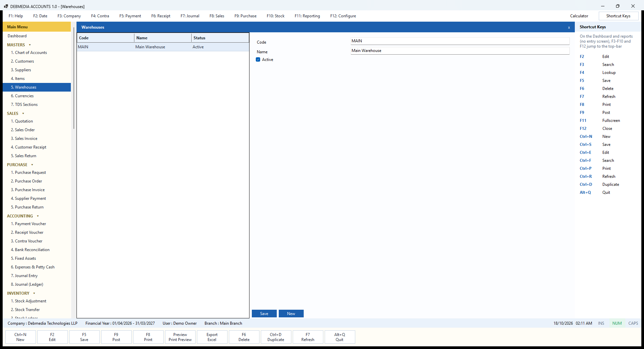Screen dimensions: 644x349
Task: Collapse the ACCOUNTING section arrow
Action: coord(38,216)
